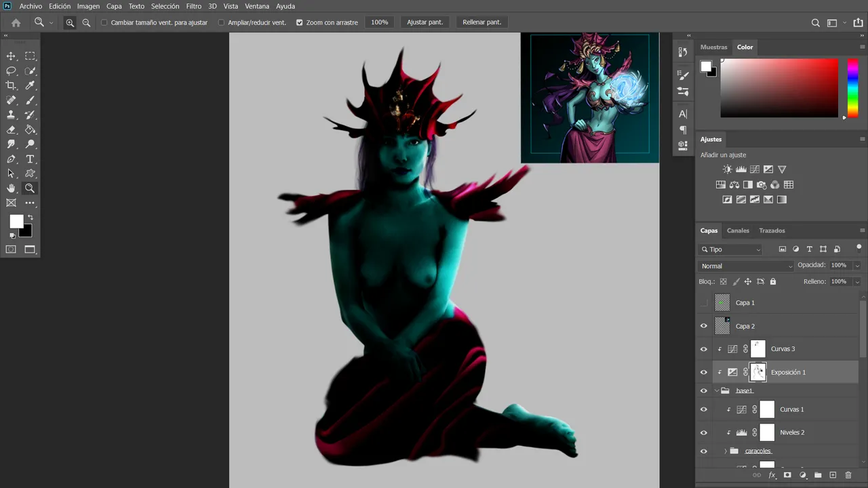Add a Brightness/Contrast adjustment
868x488 pixels.
727,169
